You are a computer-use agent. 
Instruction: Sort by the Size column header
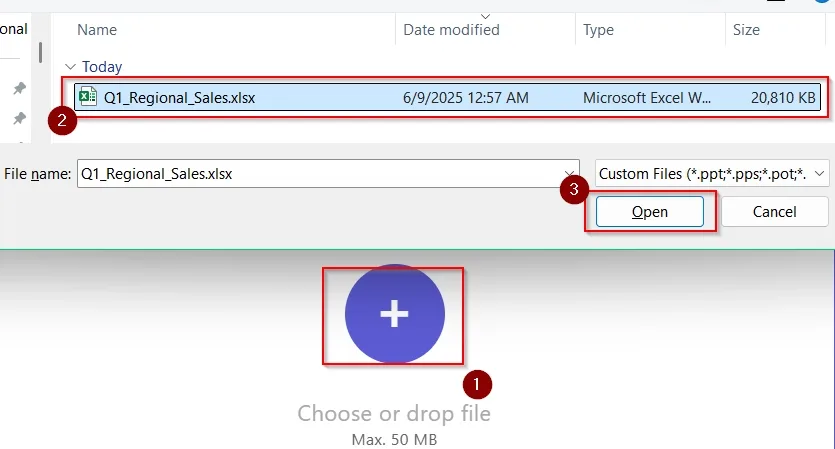click(746, 30)
